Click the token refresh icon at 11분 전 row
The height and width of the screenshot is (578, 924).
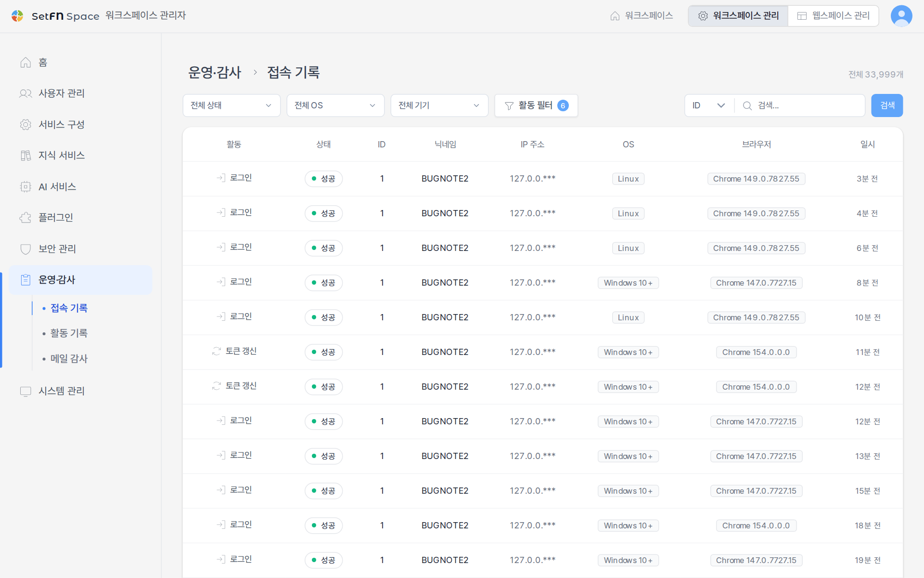point(217,352)
